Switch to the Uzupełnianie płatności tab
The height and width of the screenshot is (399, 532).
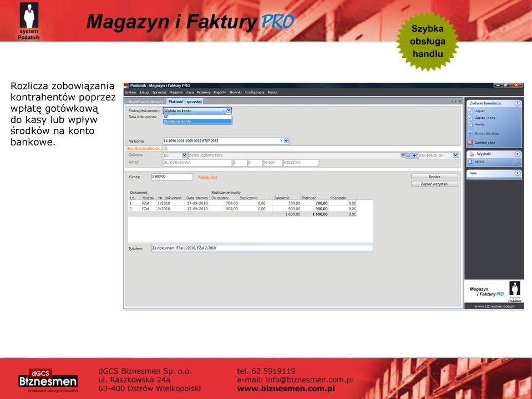pyautogui.click(x=145, y=102)
